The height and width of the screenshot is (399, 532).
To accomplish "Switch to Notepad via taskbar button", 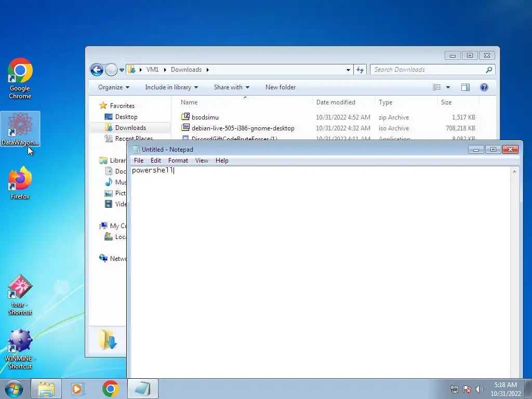I will pyautogui.click(x=143, y=389).
